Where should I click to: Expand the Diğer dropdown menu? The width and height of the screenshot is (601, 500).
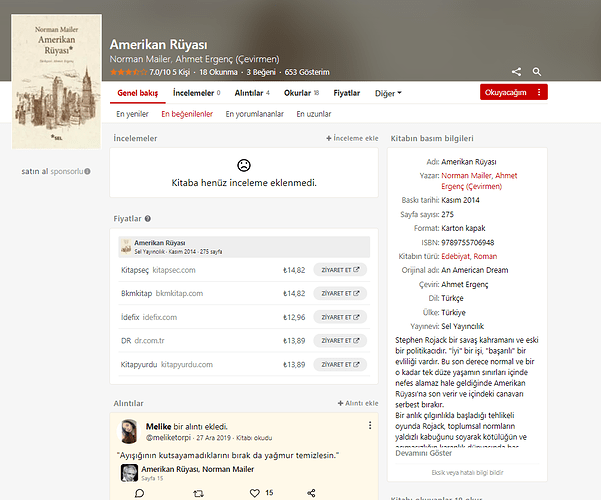(388, 93)
